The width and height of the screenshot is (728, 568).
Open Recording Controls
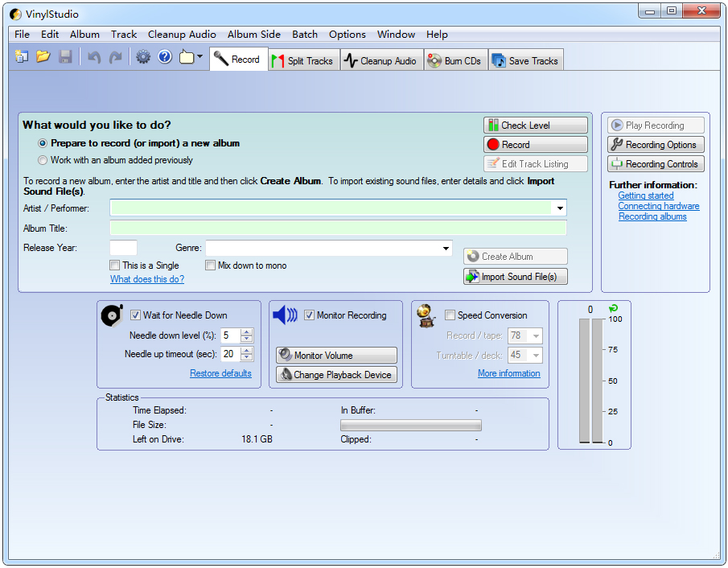[656, 164]
